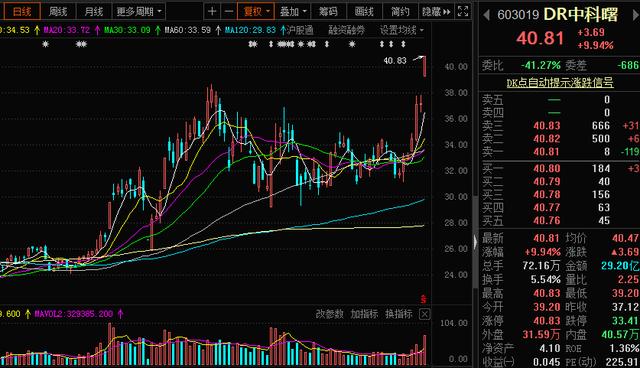
Task: Toggle 简约 simple mode
Action: coord(400,11)
